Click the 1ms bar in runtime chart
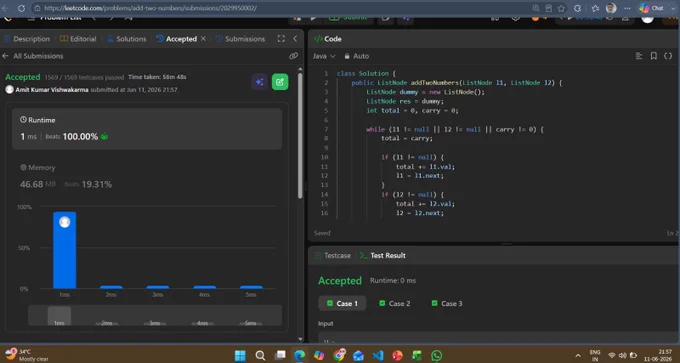The width and height of the screenshot is (680, 363). point(65,250)
